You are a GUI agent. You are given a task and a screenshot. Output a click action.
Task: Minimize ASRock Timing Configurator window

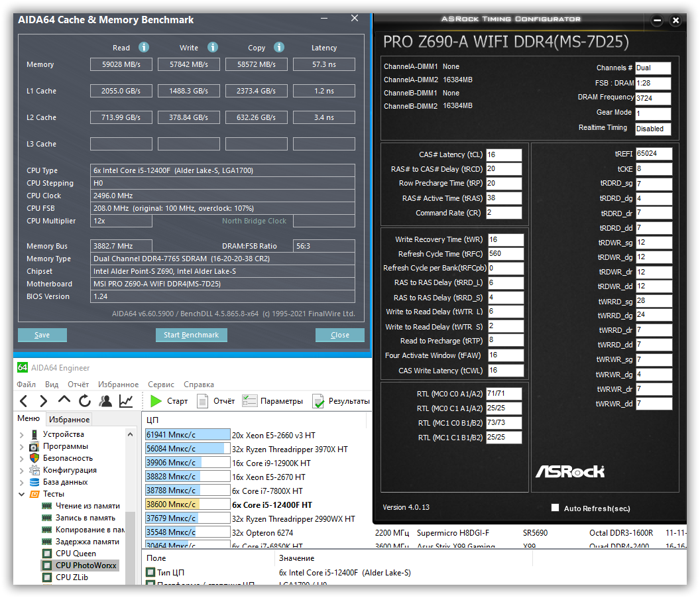[657, 20]
